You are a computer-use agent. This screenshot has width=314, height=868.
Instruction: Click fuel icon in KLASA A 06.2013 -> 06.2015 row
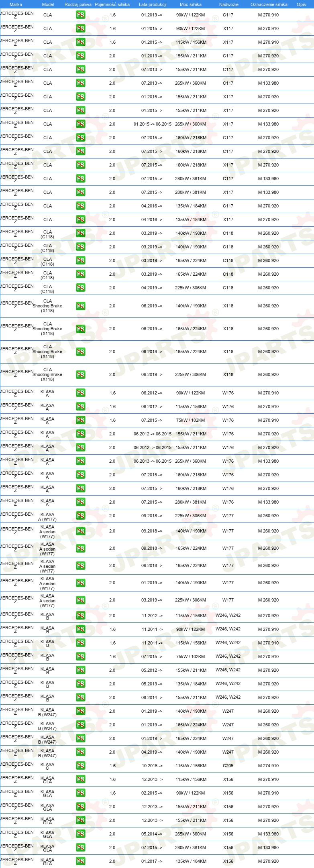coord(80,461)
